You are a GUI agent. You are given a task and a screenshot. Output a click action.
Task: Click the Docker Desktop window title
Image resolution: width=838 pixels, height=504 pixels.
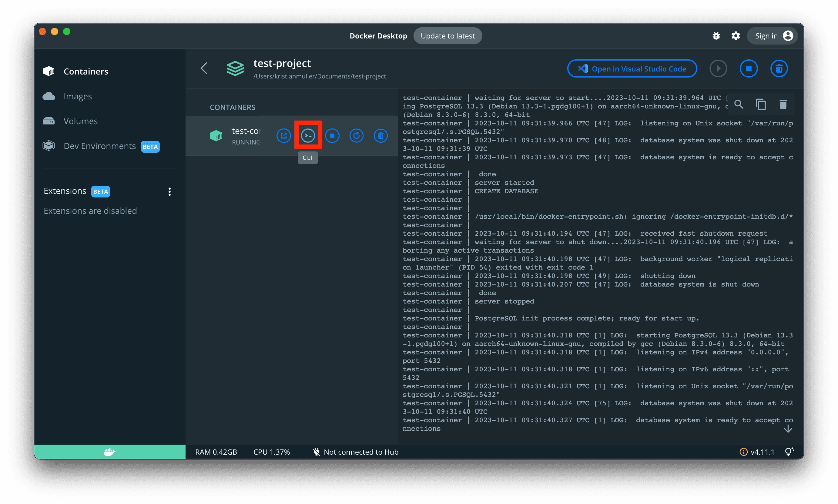tap(378, 36)
